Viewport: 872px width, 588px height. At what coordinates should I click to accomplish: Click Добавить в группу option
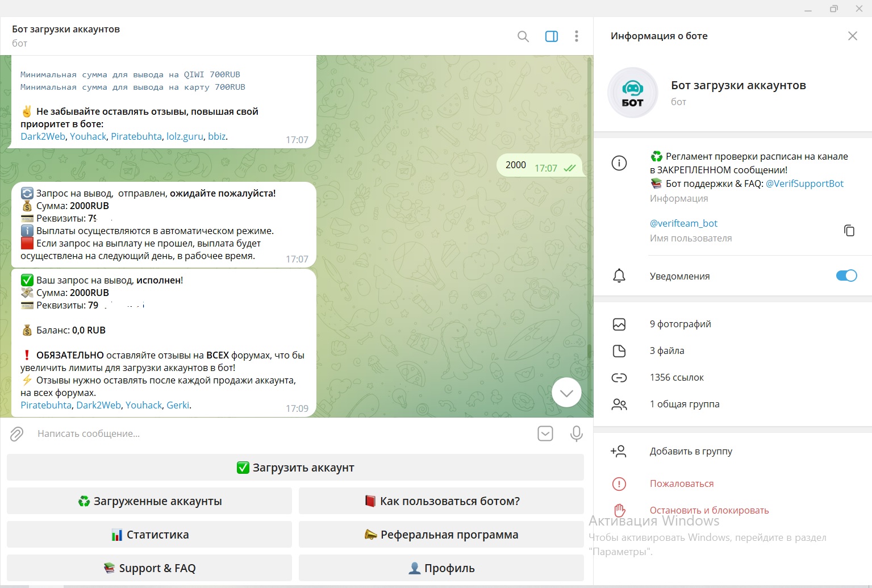690,451
